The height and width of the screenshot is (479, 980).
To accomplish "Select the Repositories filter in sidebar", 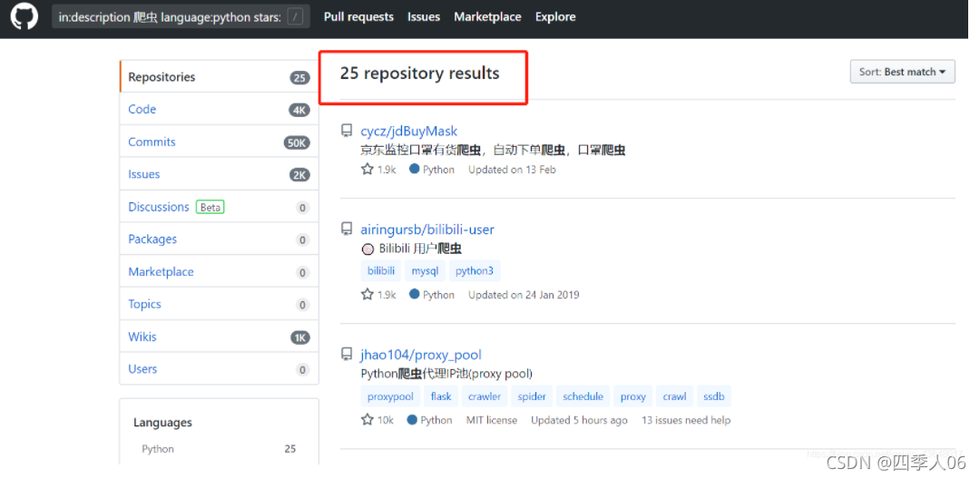I will (x=219, y=77).
